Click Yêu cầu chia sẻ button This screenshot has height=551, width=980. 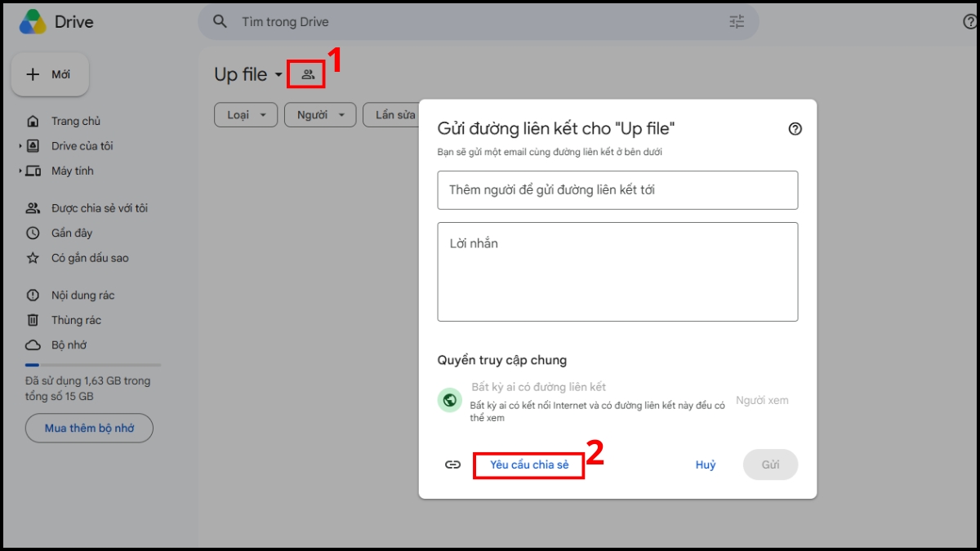tap(529, 464)
